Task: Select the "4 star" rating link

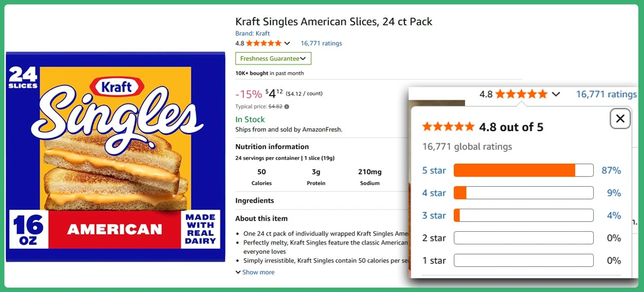Action: click(434, 193)
